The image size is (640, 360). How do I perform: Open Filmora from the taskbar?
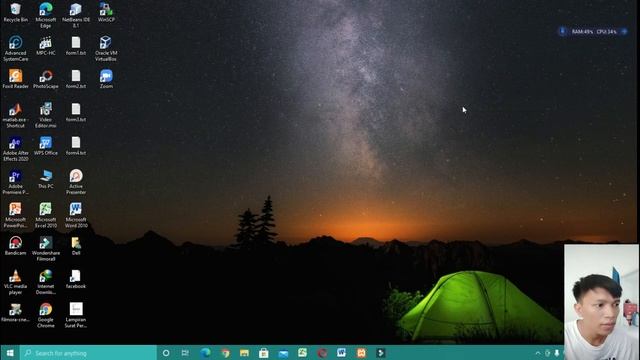380,353
